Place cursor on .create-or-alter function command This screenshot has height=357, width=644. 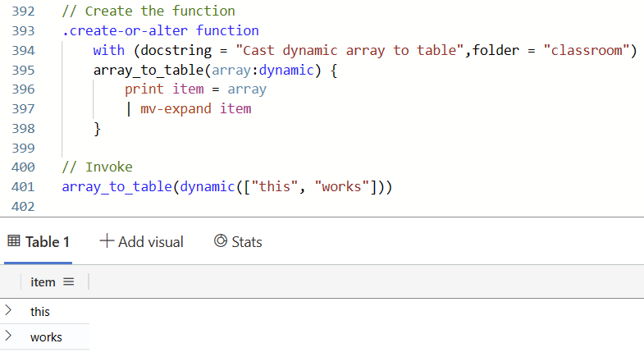point(160,31)
